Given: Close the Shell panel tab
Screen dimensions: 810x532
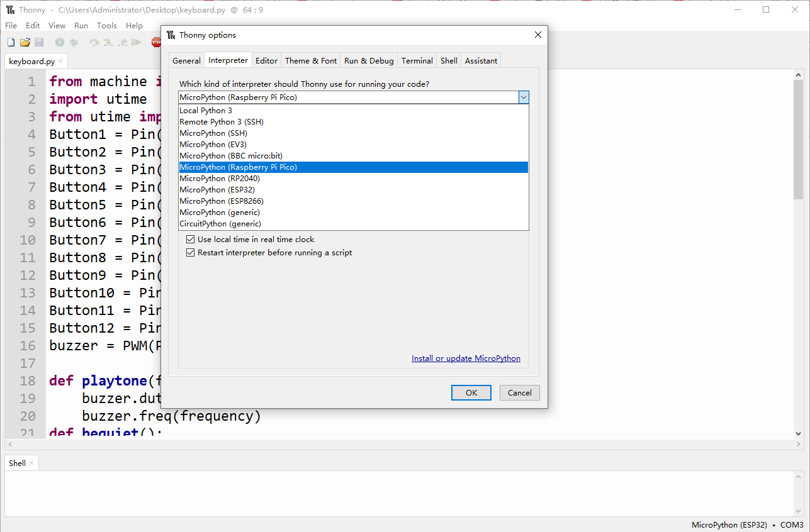Looking at the screenshot, I should tap(31, 463).
